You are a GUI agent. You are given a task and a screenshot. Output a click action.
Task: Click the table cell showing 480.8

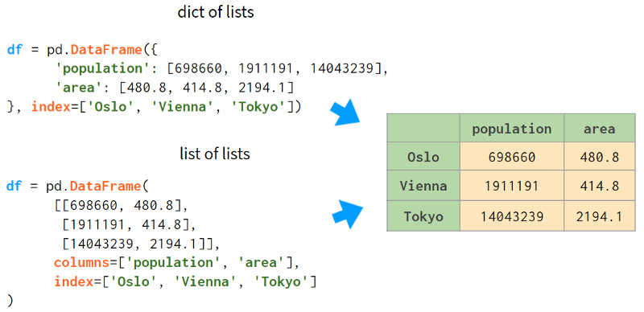pos(600,157)
